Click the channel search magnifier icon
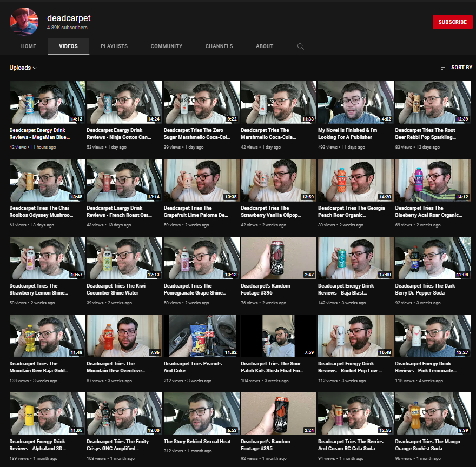Image resolution: width=476 pixels, height=467 pixels. [x=300, y=46]
